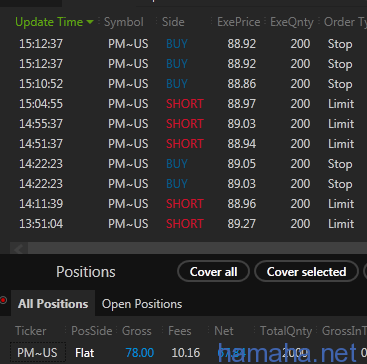Select the 14:55:37 SHORT execution row

click(188, 124)
